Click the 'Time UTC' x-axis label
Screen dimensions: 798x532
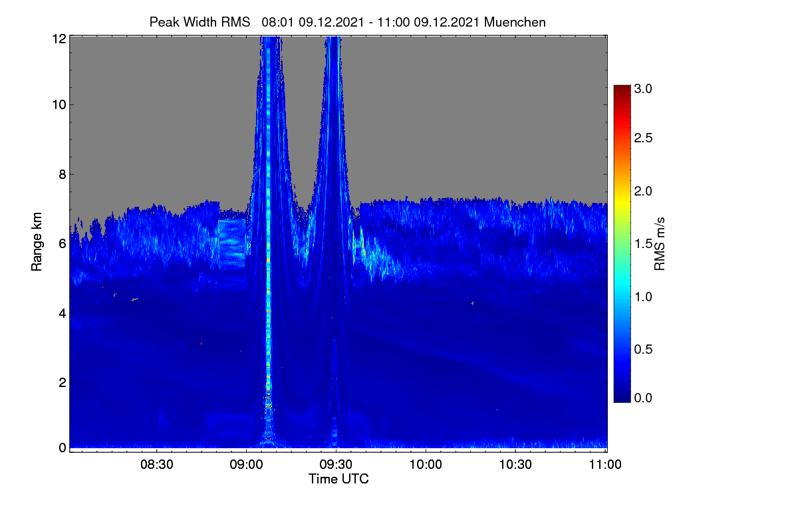(x=338, y=479)
